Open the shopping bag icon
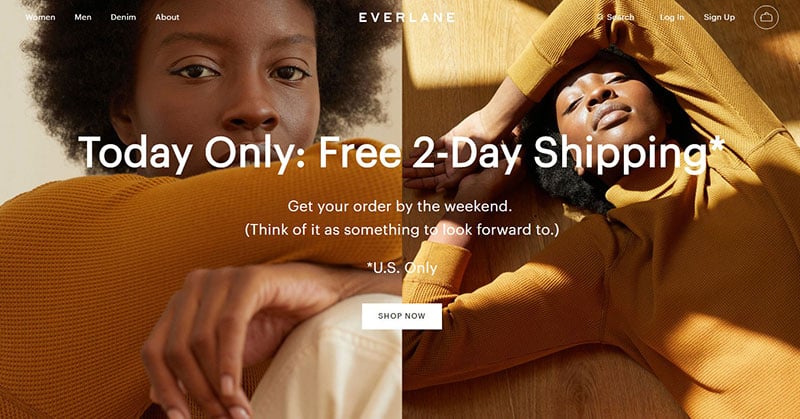The width and height of the screenshot is (800, 419). pyautogui.click(x=766, y=17)
